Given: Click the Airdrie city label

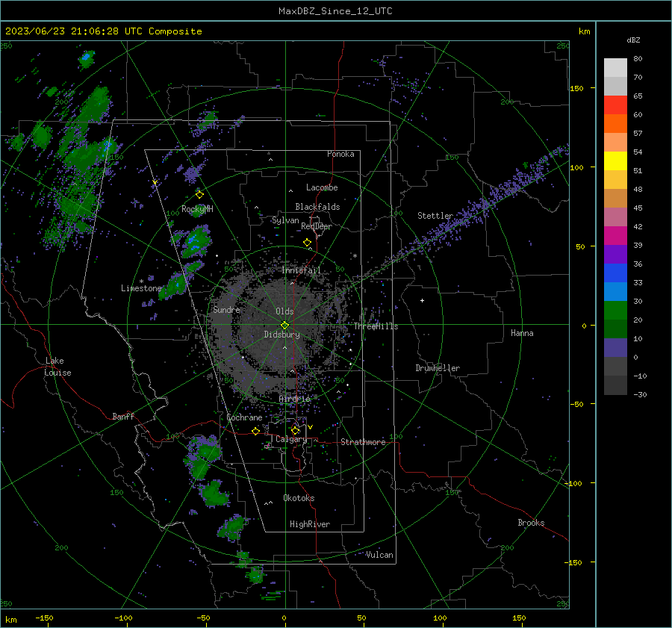Looking at the screenshot, I should click(x=294, y=399).
